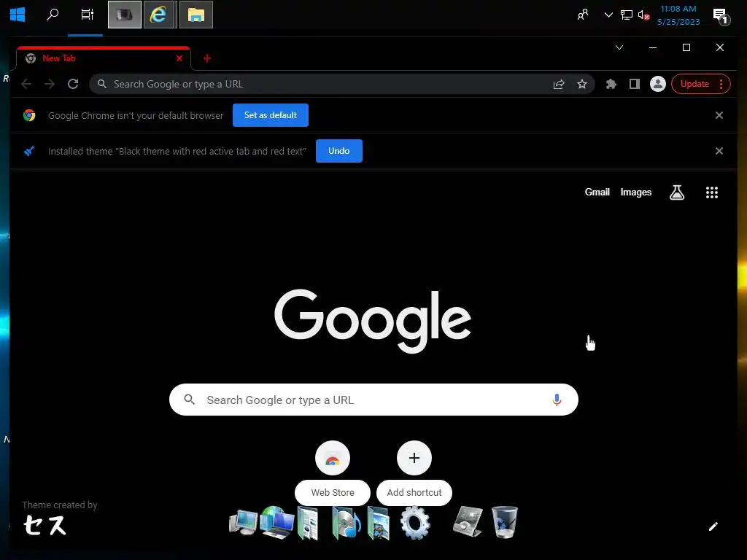Open the settings gear dock icon
The image size is (747, 560).
pos(415,522)
